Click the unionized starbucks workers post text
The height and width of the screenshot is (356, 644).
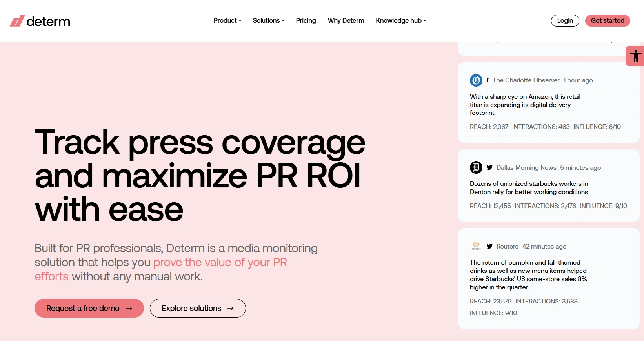coord(529,188)
